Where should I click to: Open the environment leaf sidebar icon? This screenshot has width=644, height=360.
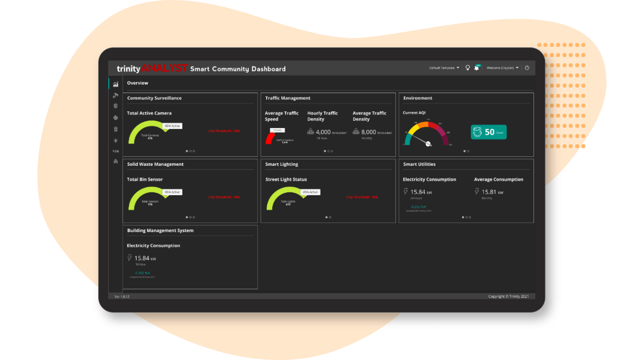tap(116, 118)
